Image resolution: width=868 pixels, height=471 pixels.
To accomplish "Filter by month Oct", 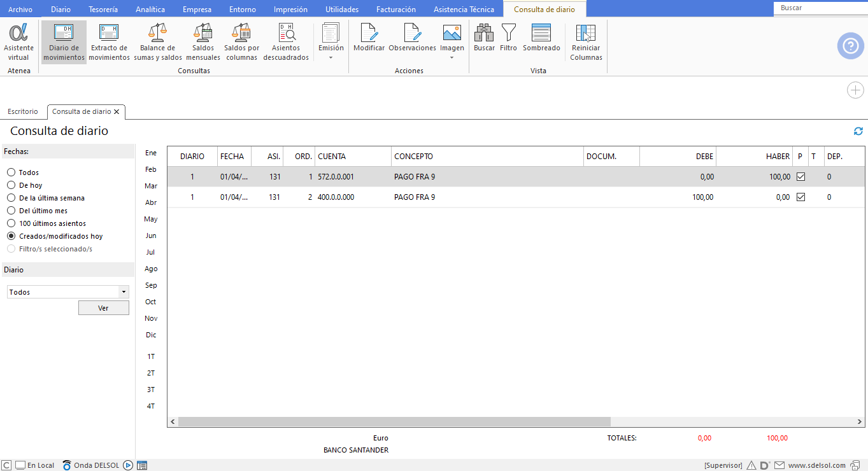I will 151,302.
